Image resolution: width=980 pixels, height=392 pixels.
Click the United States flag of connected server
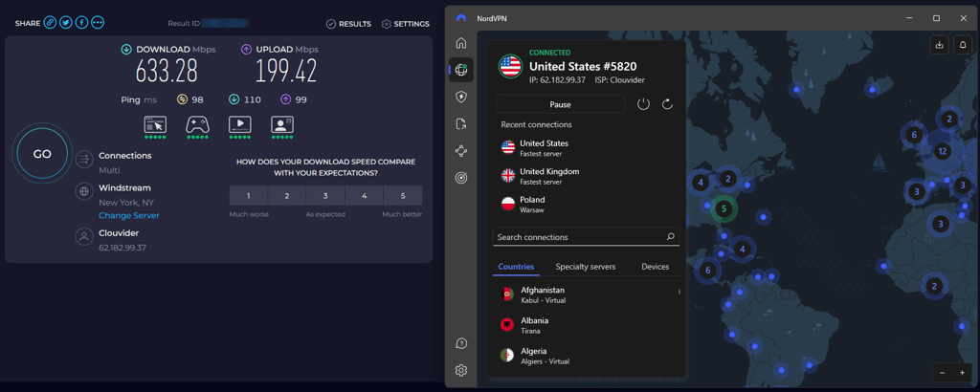point(510,66)
